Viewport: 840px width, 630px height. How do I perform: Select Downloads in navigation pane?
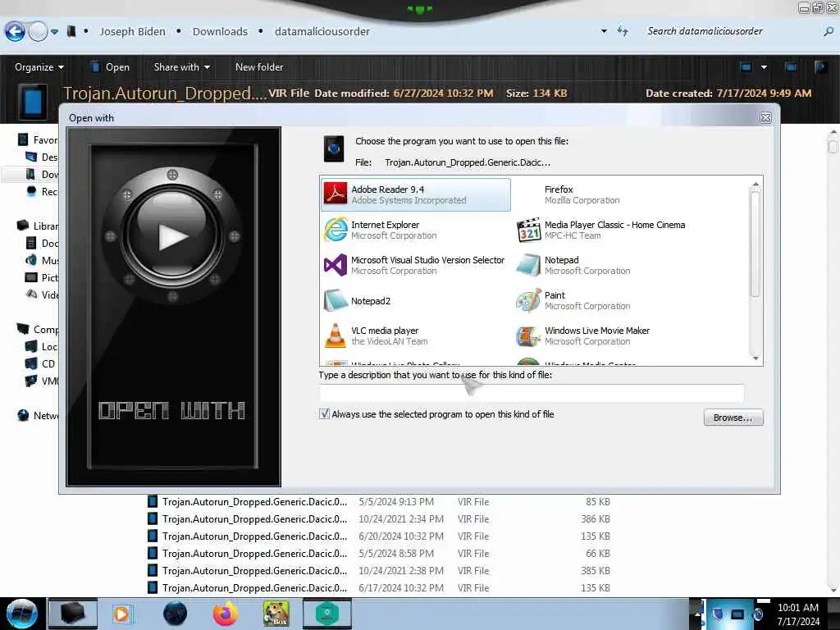(x=42, y=174)
